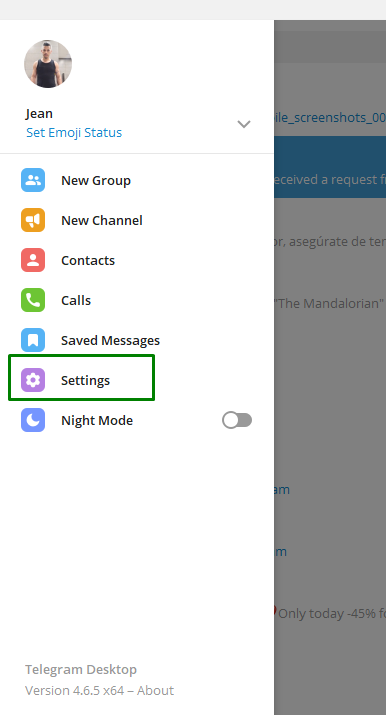Screen dimensions: 386x715
Task: Click the red Contacts person icon
Action: coord(33,260)
